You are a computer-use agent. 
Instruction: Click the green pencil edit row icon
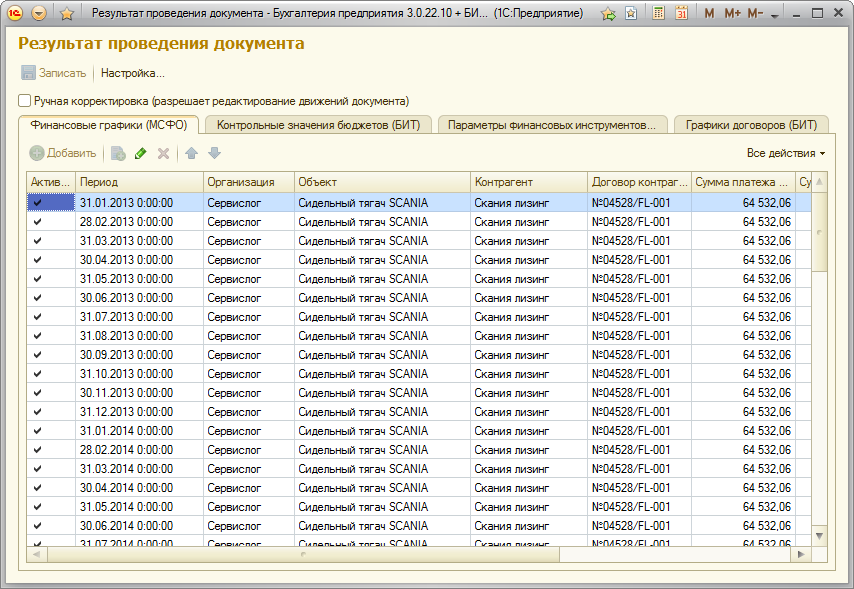pos(140,153)
